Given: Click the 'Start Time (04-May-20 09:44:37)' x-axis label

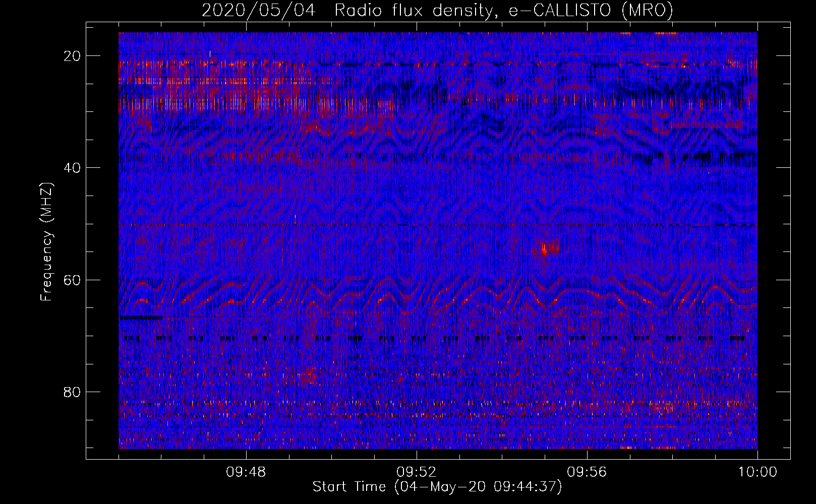Looking at the screenshot, I should tap(437, 487).
